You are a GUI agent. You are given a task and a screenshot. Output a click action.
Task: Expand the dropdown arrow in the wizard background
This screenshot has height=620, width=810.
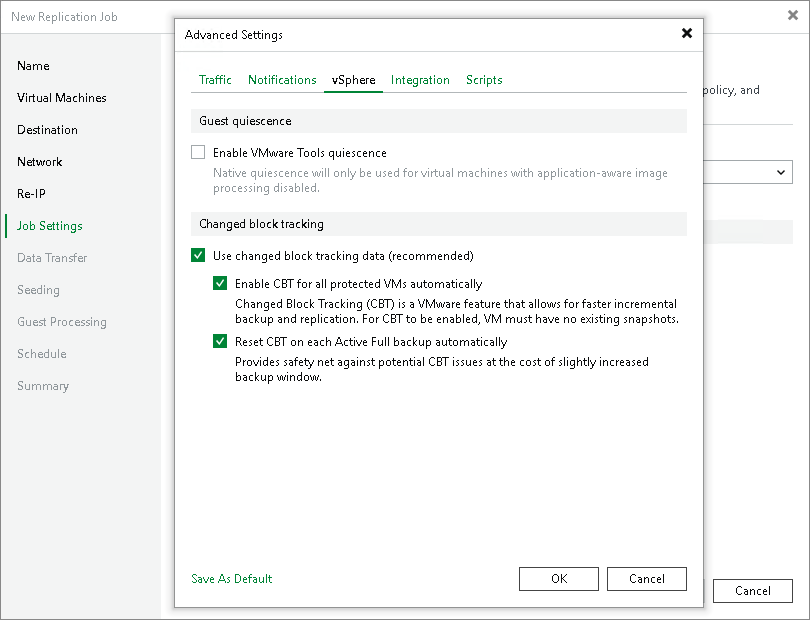click(781, 173)
